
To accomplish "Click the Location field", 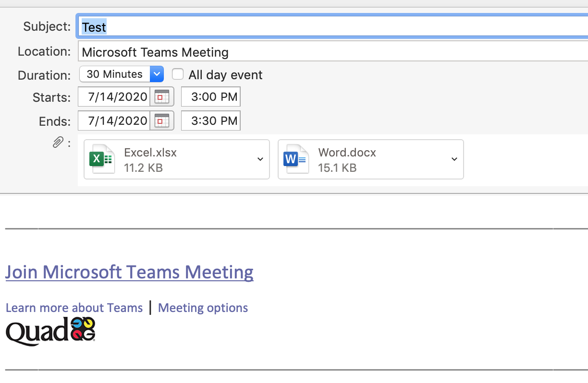I will coord(331,52).
